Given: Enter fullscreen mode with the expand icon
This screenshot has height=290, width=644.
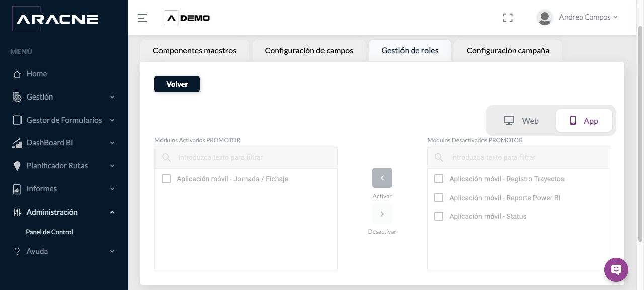Looking at the screenshot, I should pyautogui.click(x=508, y=18).
